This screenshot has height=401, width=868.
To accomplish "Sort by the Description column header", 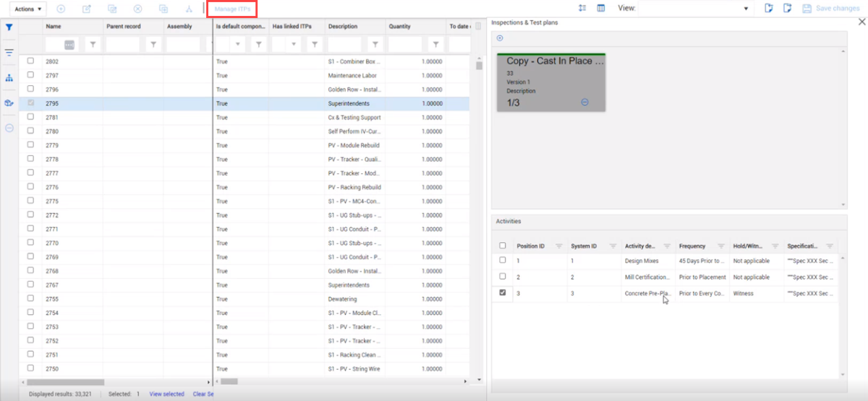I will (x=343, y=27).
